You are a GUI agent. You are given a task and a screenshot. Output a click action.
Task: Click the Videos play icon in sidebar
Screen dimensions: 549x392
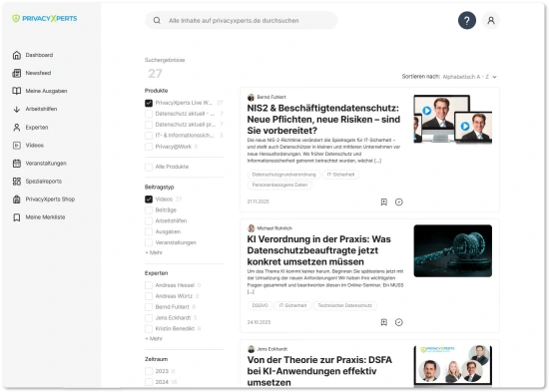tap(16, 146)
